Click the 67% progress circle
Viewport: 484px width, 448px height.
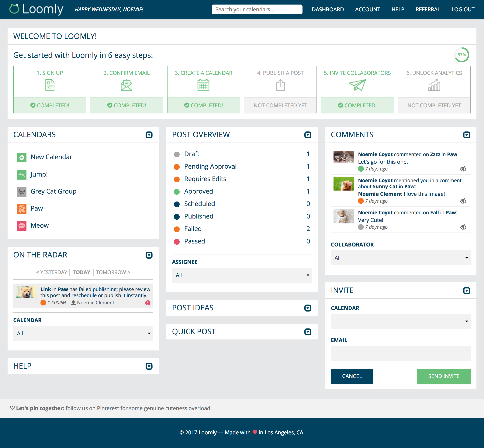point(462,55)
